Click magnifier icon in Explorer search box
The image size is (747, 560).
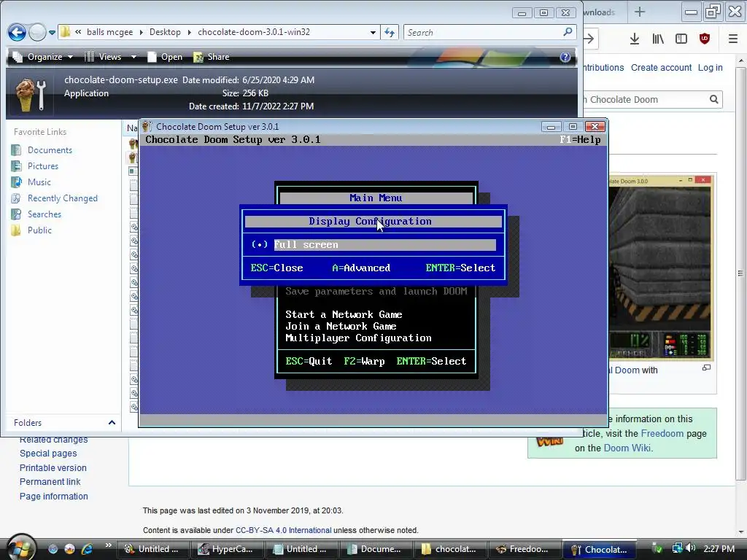568,32
